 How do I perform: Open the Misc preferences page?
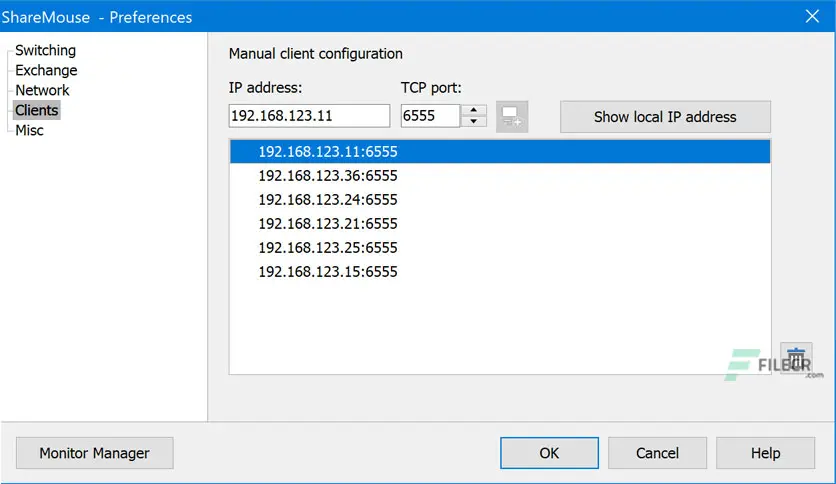(x=29, y=130)
